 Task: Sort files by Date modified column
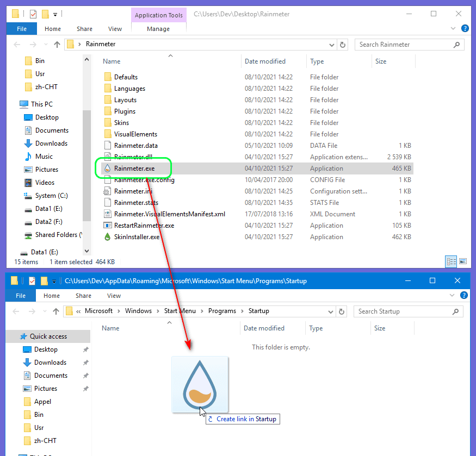[265, 61]
